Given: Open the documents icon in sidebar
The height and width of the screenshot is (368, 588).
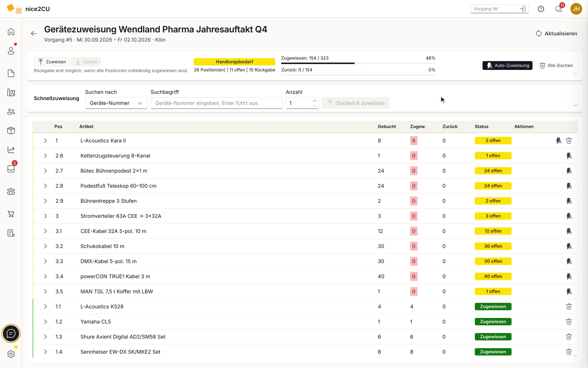Looking at the screenshot, I should tap(11, 73).
